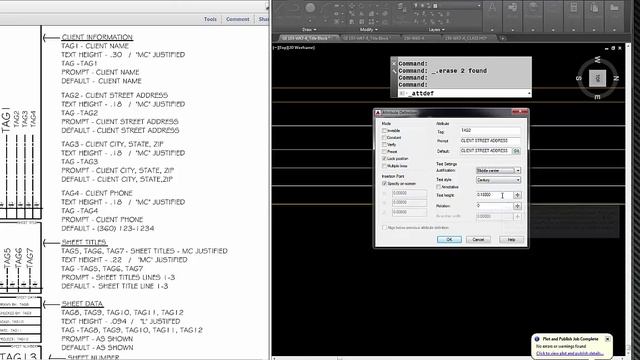This screenshot has width=640, height=360.
Task: Switch to the second drawing file tab
Action: 366,38
